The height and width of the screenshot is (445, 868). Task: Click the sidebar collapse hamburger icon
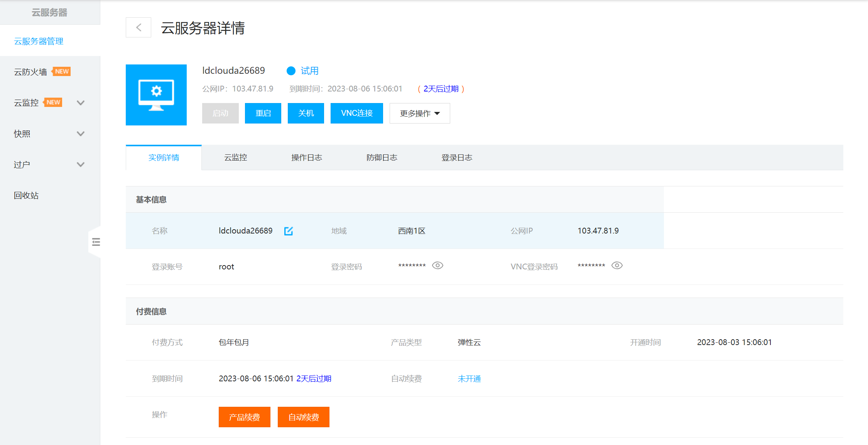tap(96, 242)
